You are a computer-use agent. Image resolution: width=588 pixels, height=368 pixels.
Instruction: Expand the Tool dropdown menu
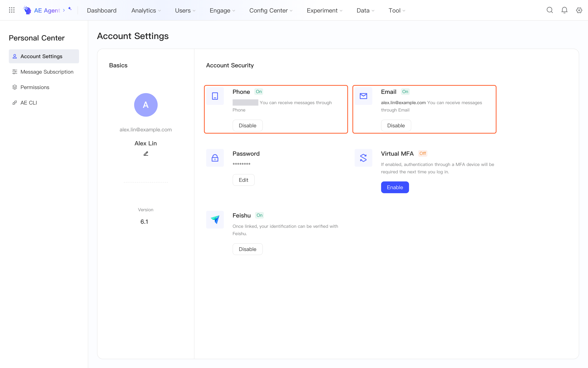pyautogui.click(x=397, y=10)
